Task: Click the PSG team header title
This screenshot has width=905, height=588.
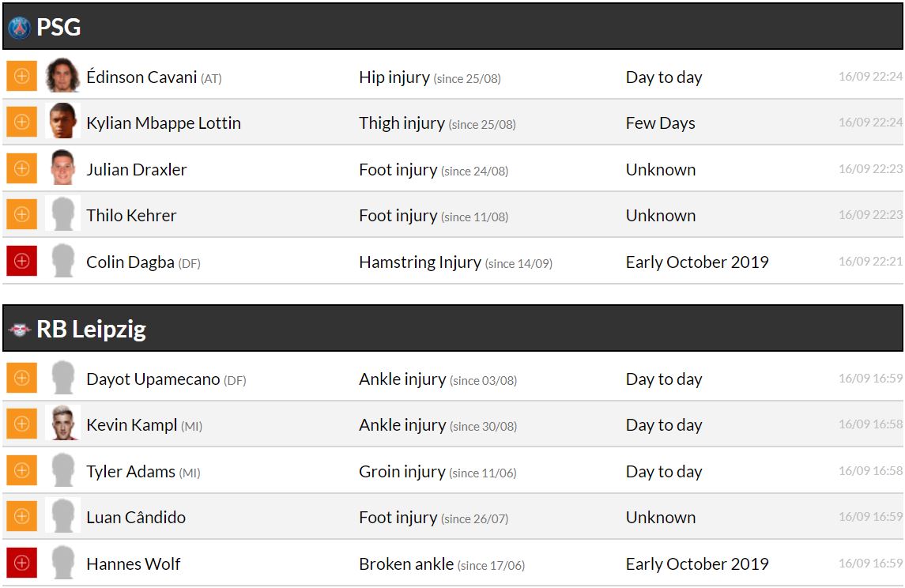Action: [x=58, y=28]
